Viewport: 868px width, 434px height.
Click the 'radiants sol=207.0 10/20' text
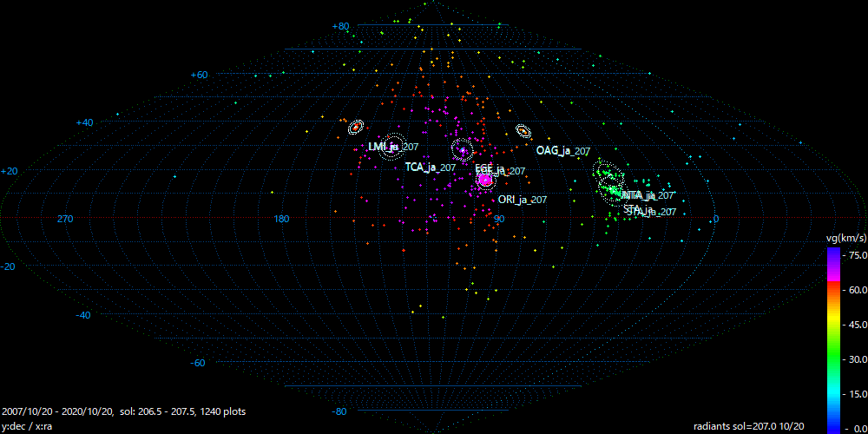pos(749,426)
